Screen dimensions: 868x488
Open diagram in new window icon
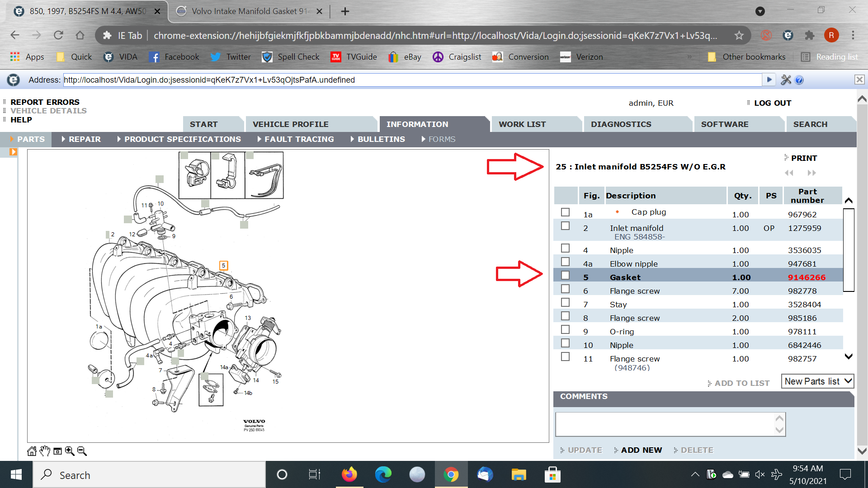tap(57, 451)
